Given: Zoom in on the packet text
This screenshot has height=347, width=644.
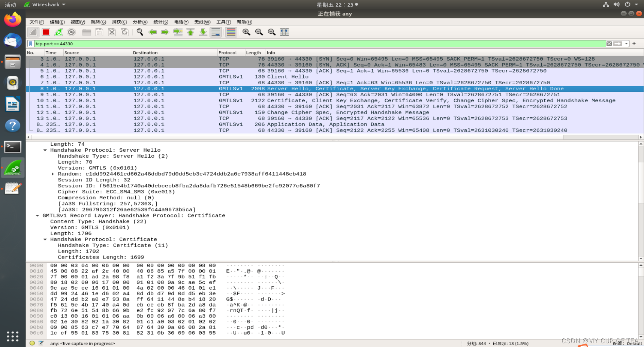Looking at the screenshot, I should 246,32.
